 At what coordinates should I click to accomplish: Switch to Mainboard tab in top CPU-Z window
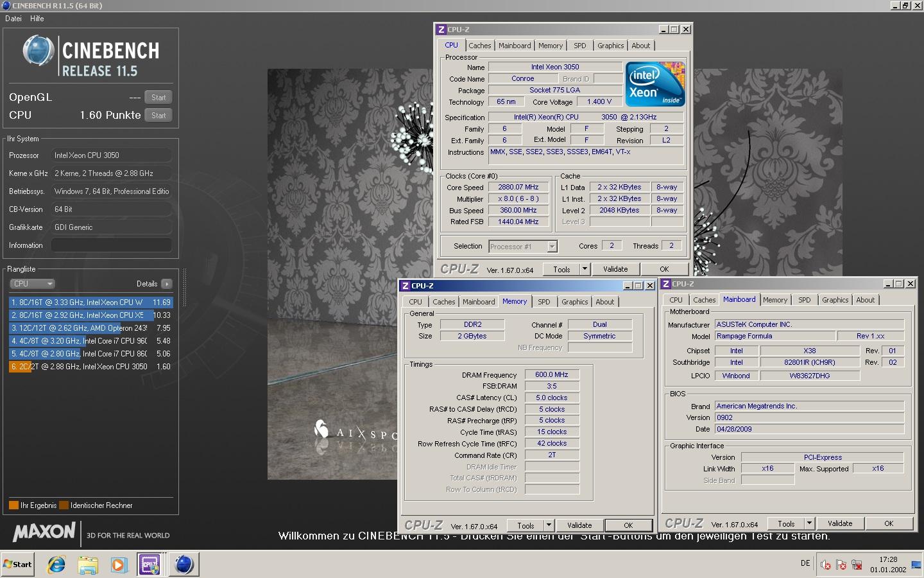point(515,46)
